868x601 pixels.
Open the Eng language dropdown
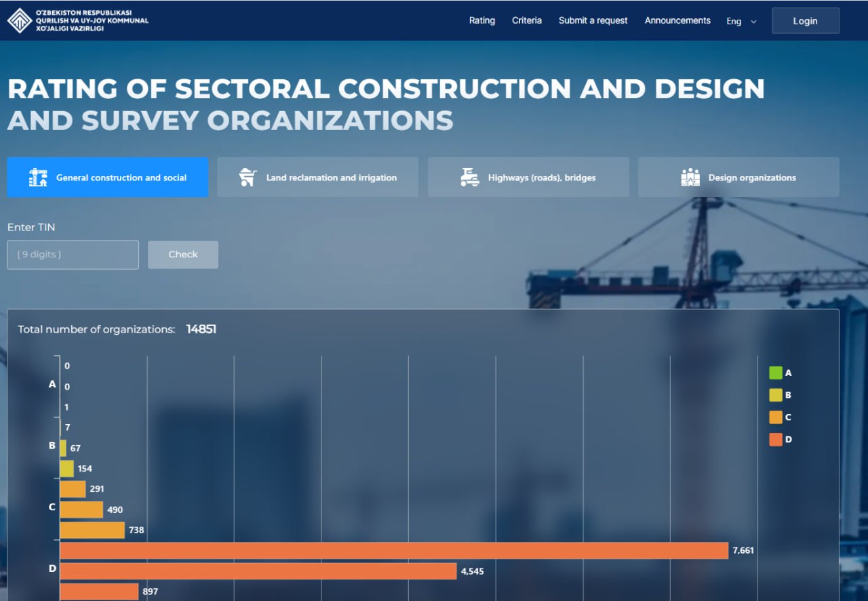tap(734, 21)
